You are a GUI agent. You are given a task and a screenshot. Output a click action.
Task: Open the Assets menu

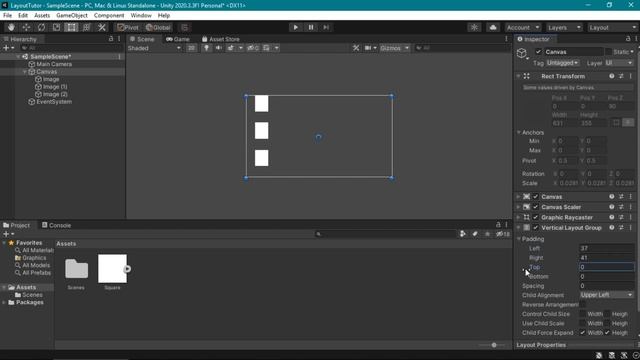click(x=42, y=16)
